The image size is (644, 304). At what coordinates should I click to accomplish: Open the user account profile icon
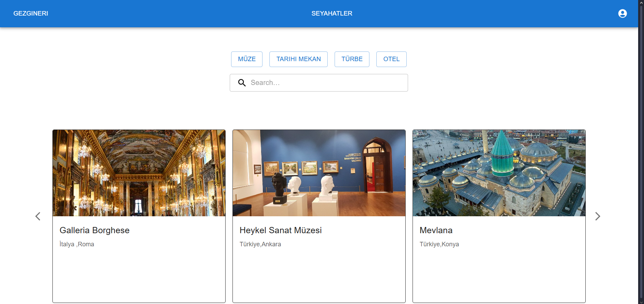pyautogui.click(x=622, y=13)
